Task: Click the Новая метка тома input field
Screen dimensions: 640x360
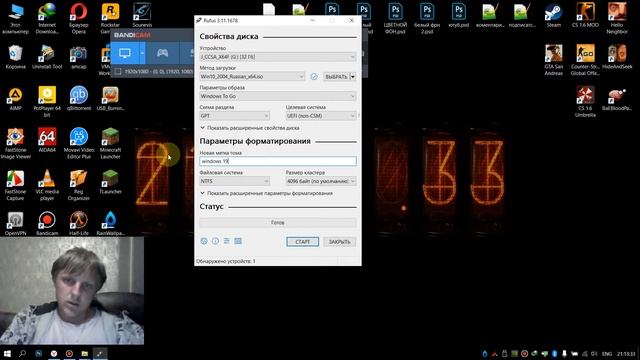Action: click(x=278, y=161)
